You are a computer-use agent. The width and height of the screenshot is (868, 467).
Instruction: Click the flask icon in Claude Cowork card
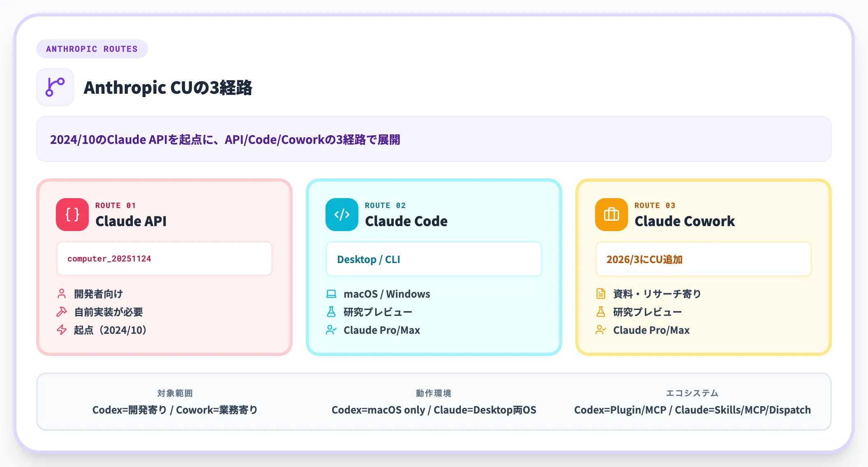click(x=601, y=312)
